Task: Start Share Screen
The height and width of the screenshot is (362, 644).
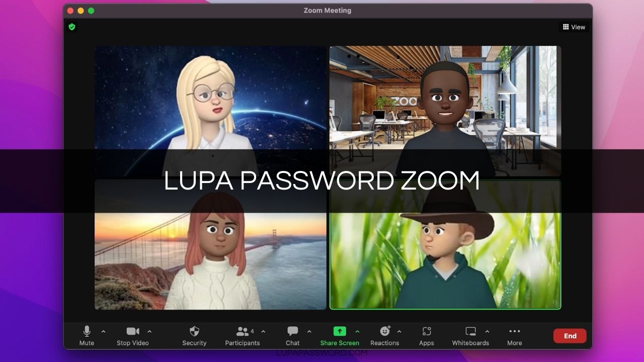Action: pos(340,336)
